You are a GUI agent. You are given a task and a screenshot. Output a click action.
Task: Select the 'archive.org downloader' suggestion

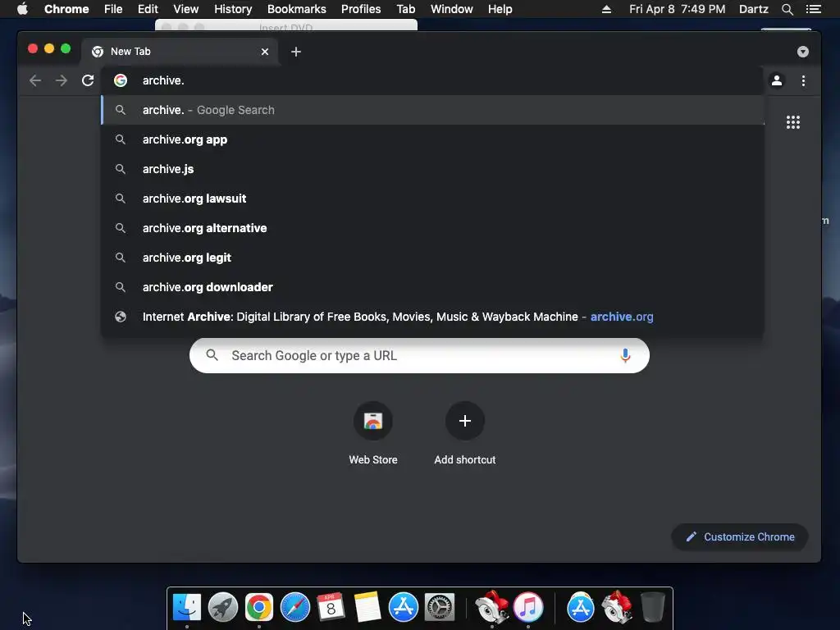click(433, 286)
